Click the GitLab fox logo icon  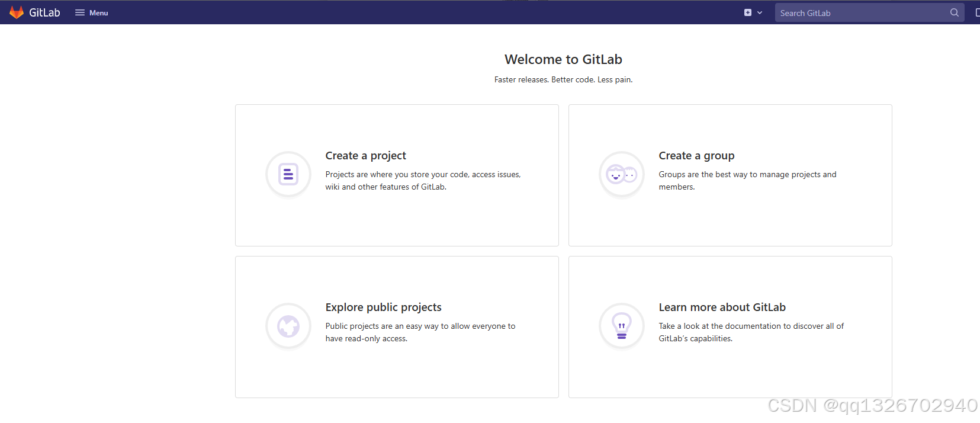click(x=17, y=12)
